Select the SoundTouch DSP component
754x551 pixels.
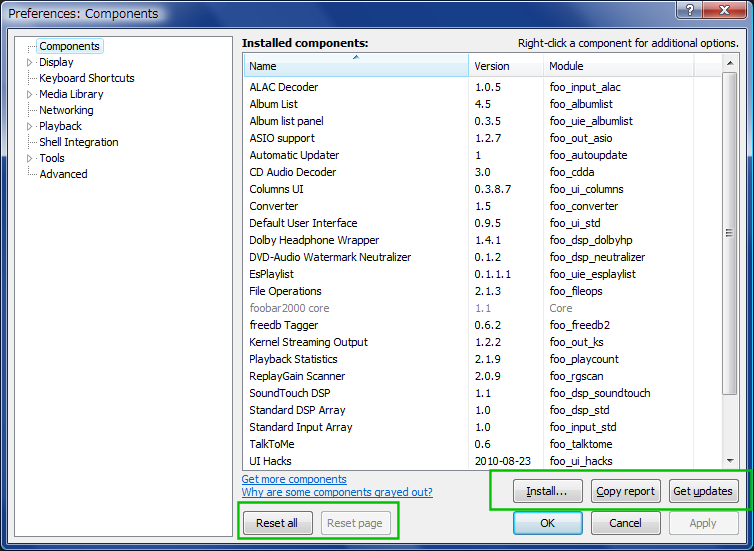point(483,393)
